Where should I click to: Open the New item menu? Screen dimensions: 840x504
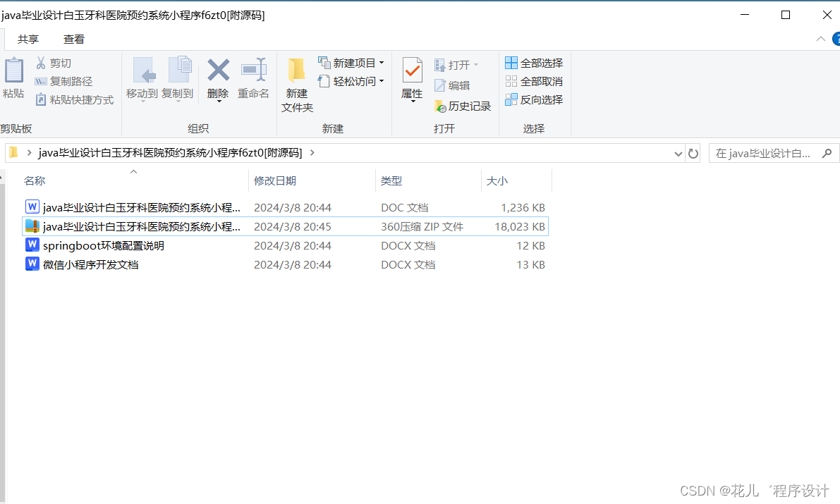tap(351, 63)
